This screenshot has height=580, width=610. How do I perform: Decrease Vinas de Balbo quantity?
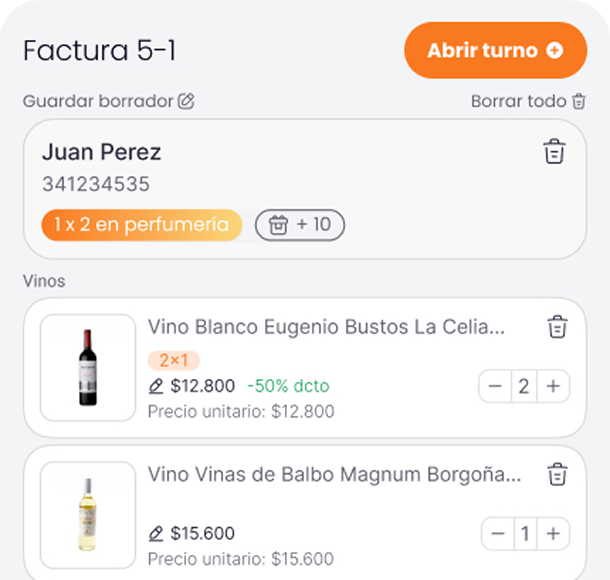pyautogui.click(x=498, y=534)
